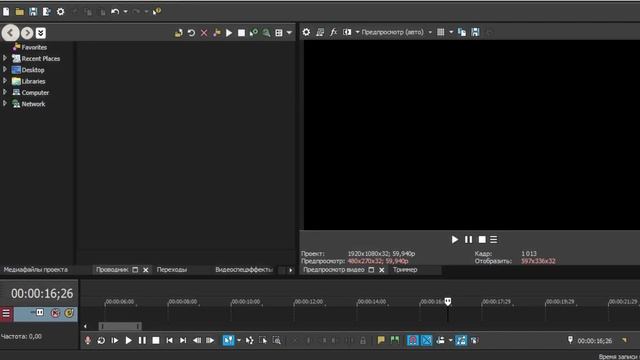This screenshot has height=360, width=640.
Task: Switch to the Проводник tab
Action: point(112,270)
